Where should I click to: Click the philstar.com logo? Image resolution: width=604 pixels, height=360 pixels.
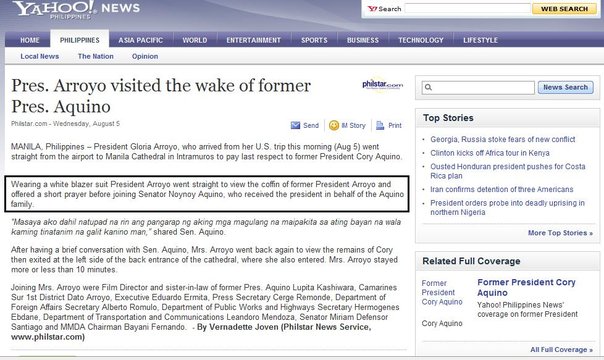pyautogui.click(x=383, y=84)
